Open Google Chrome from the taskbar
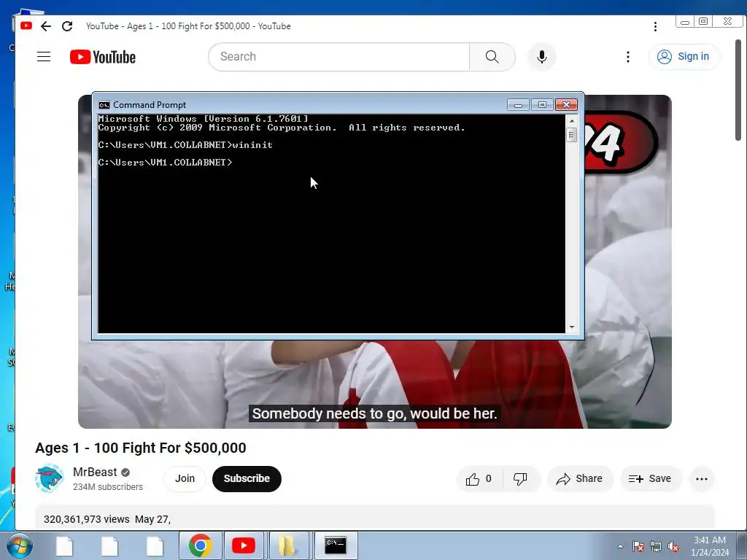The width and height of the screenshot is (747, 560). tap(200, 545)
